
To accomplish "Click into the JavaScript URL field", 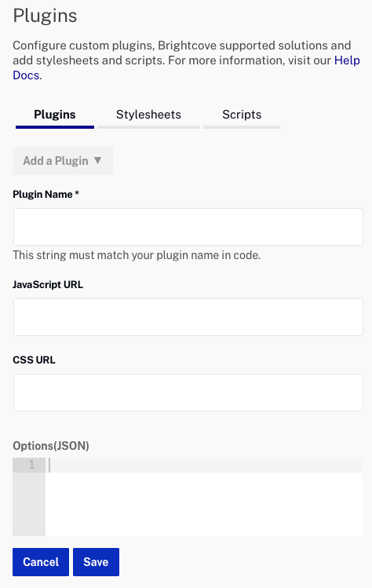I will point(188,317).
